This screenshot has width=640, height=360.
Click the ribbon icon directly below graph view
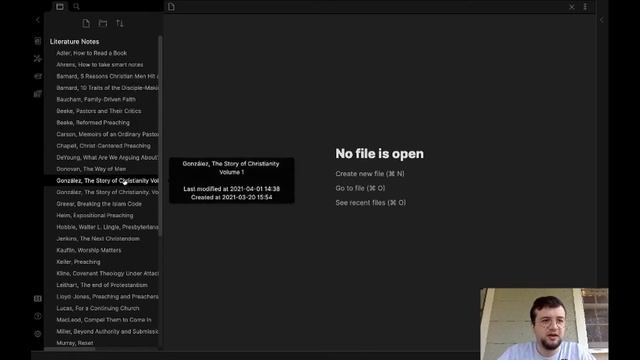38,76
